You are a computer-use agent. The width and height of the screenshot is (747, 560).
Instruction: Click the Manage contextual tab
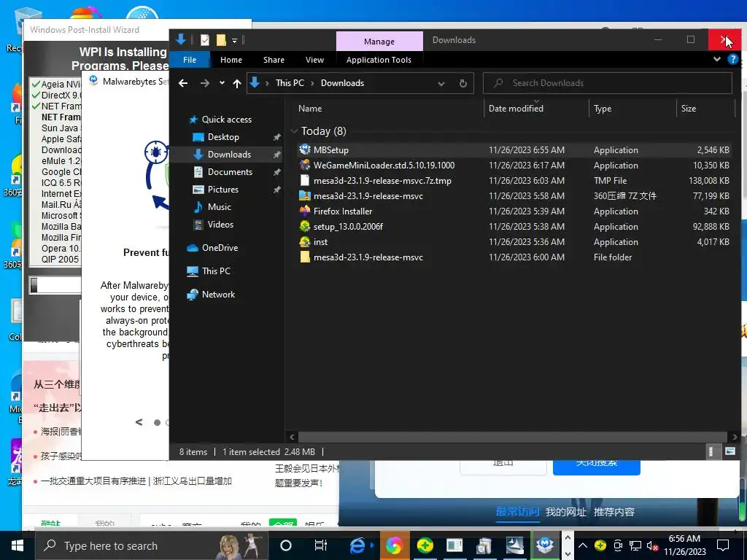click(379, 42)
